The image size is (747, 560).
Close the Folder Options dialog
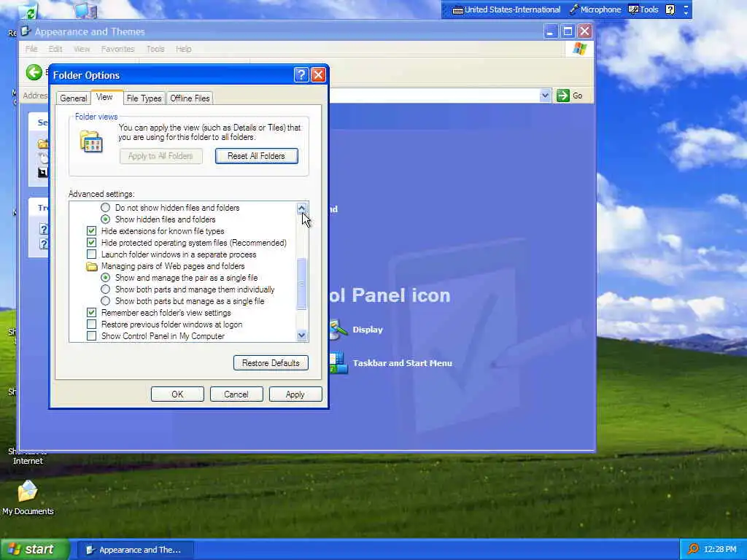pos(318,75)
